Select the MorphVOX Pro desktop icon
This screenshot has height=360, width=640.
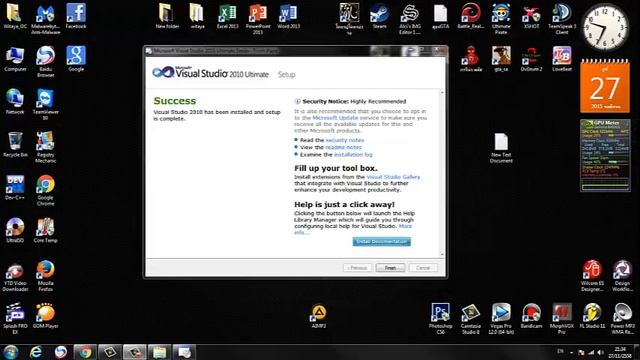click(562, 318)
